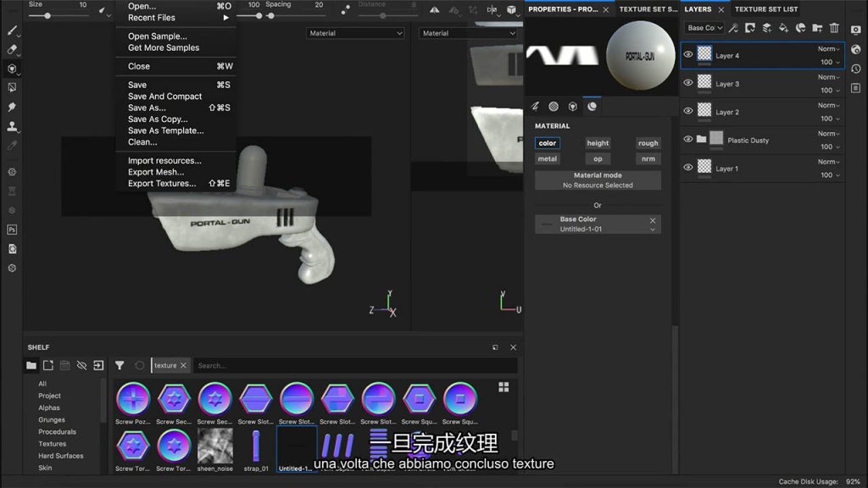The height and width of the screenshot is (488, 868).
Task: Click the shelf import resources arrow icon
Action: [x=98, y=365]
